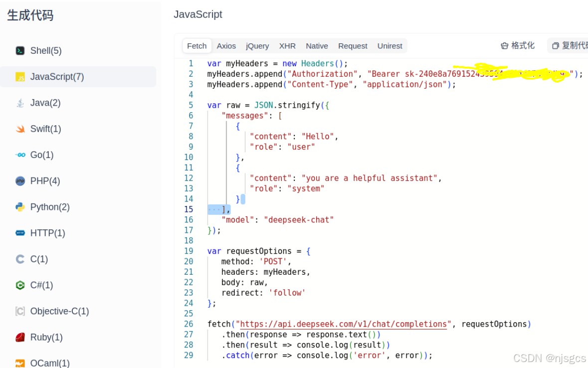
Task: Click the Shell terminal icon
Action: pyautogui.click(x=20, y=51)
